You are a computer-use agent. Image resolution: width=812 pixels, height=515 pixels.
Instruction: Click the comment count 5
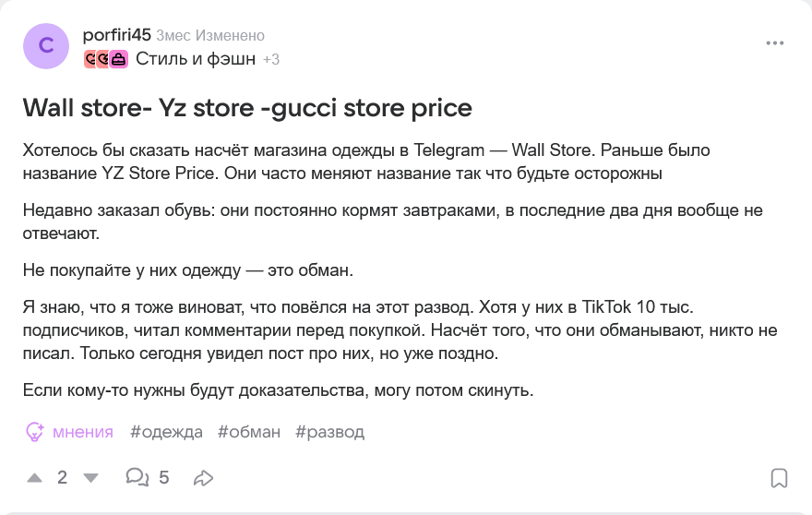tap(164, 477)
